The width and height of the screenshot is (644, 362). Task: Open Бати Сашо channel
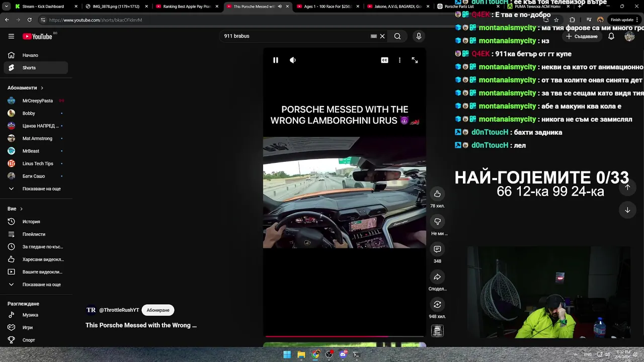click(x=35, y=176)
